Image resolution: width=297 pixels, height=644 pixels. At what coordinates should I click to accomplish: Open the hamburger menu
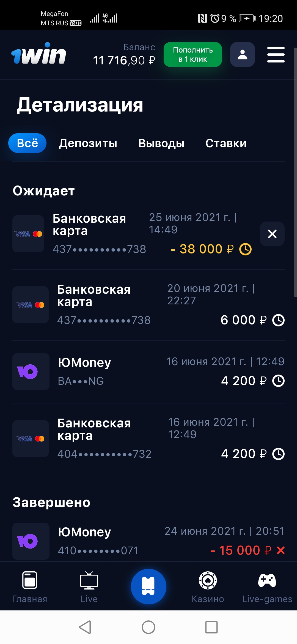tap(276, 54)
